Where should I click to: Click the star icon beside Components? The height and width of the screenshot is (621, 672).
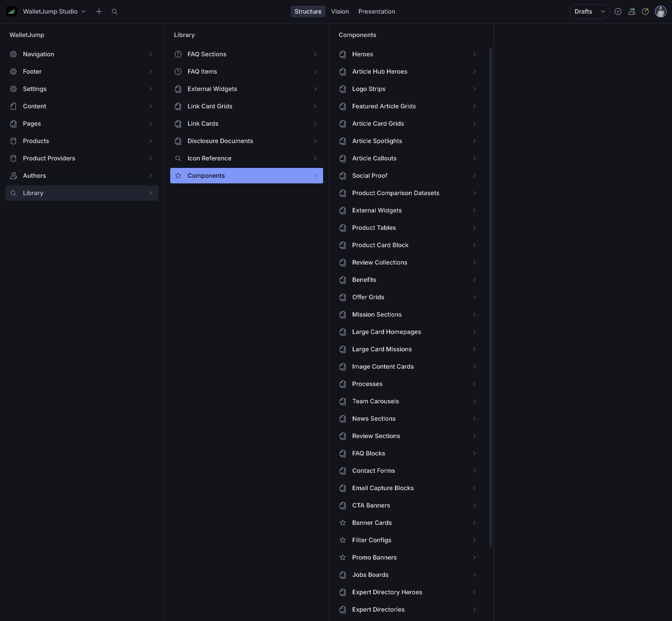point(178,175)
